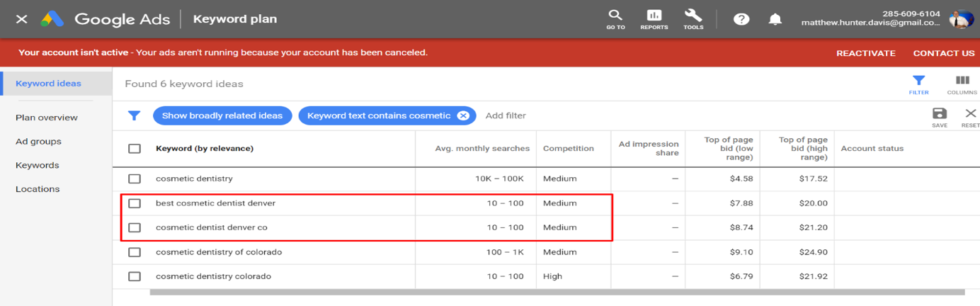Sort by Top of page bid (high range)
Screen dimensions: 980x306
coord(803,148)
